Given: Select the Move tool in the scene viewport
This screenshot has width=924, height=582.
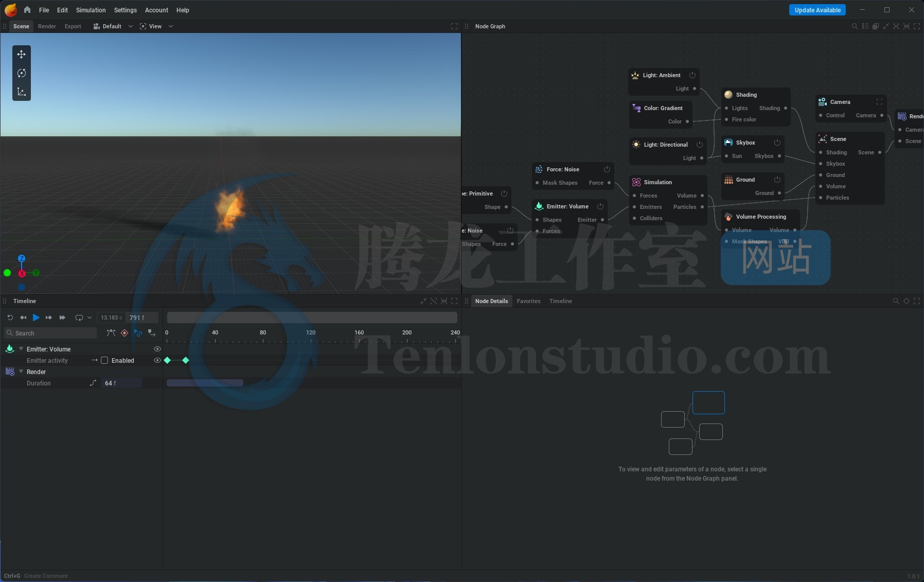Looking at the screenshot, I should pyautogui.click(x=21, y=54).
